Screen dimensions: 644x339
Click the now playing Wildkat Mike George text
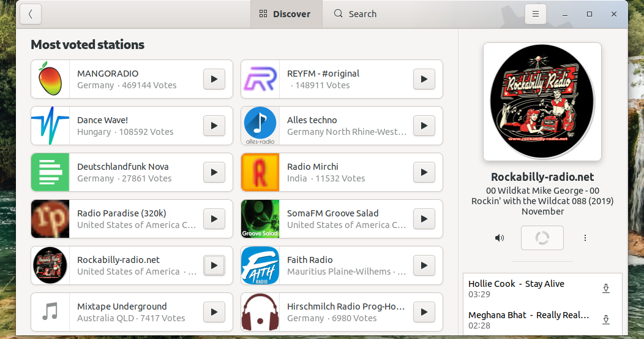542,201
